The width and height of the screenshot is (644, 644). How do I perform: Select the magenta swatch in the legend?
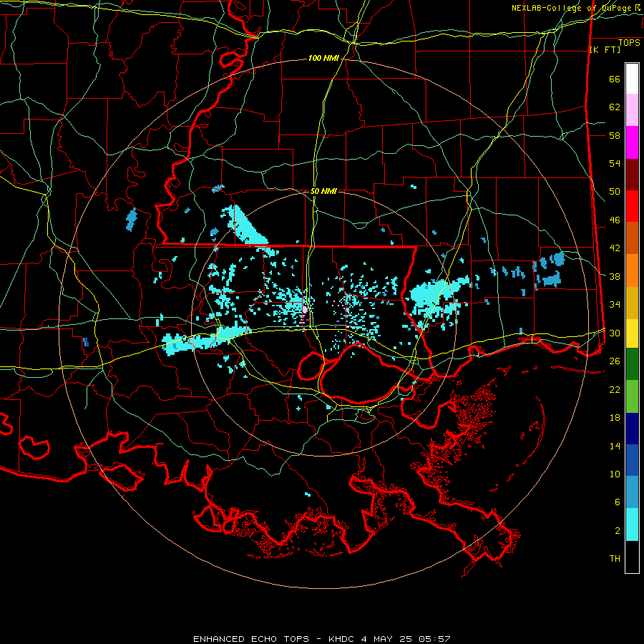pyautogui.click(x=632, y=142)
